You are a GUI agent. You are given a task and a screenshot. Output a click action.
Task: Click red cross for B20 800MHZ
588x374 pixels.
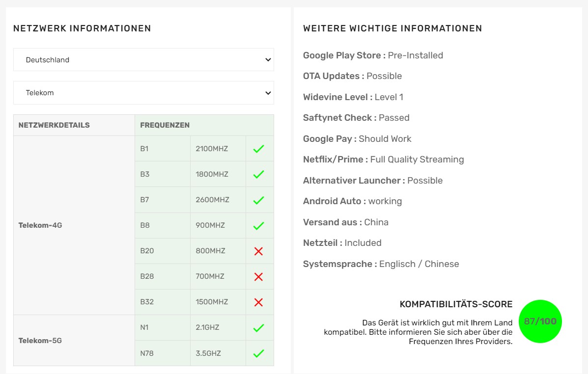[258, 251]
